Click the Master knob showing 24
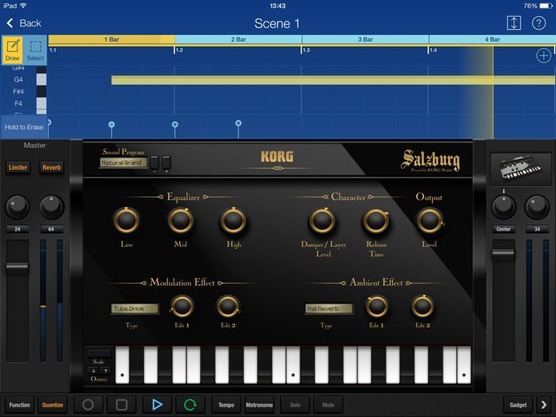 17,207
